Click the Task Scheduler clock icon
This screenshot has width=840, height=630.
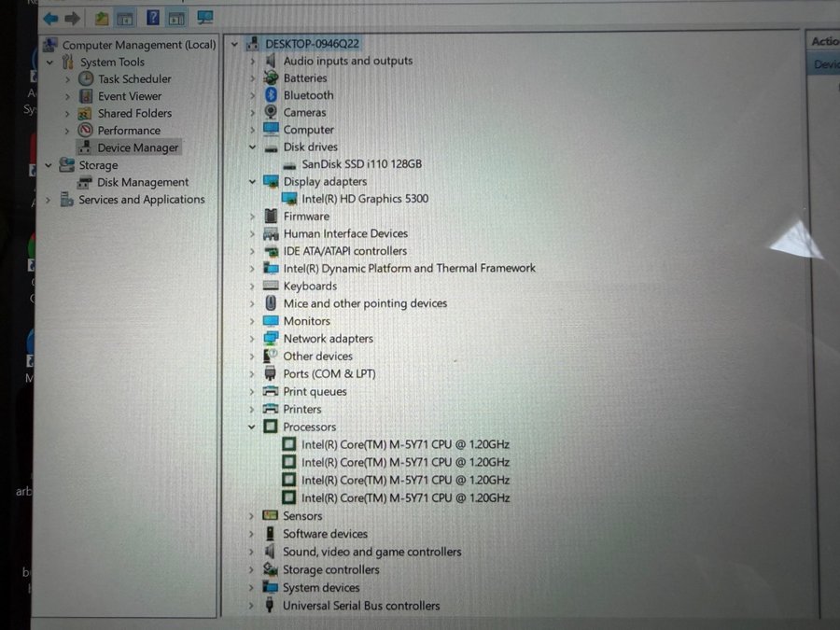click(86, 79)
